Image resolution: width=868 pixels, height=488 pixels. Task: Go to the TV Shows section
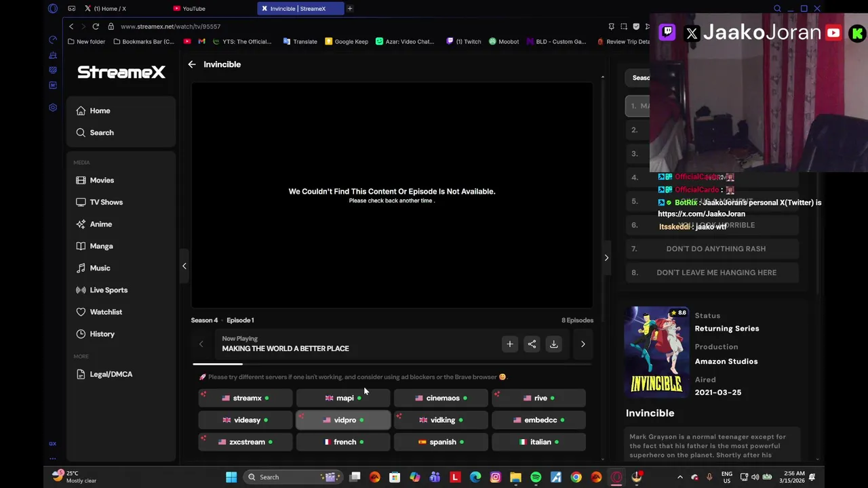(x=121, y=202)
